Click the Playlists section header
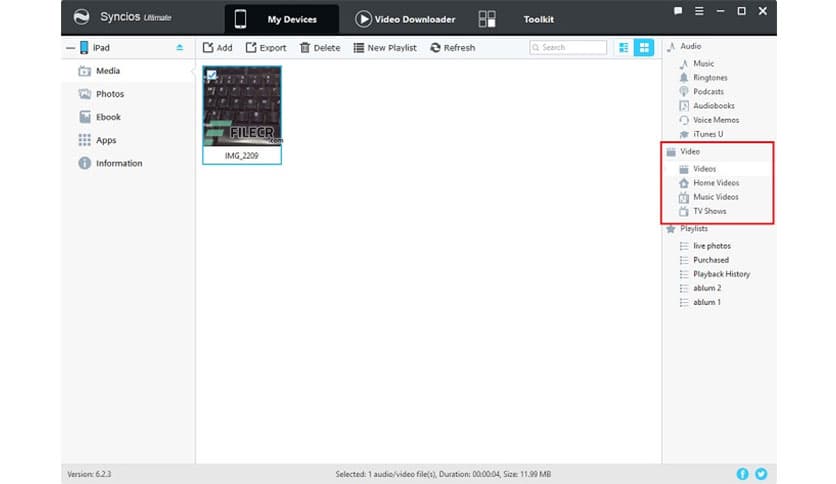This screenshot has width=836, height=484. click(694, 228)
